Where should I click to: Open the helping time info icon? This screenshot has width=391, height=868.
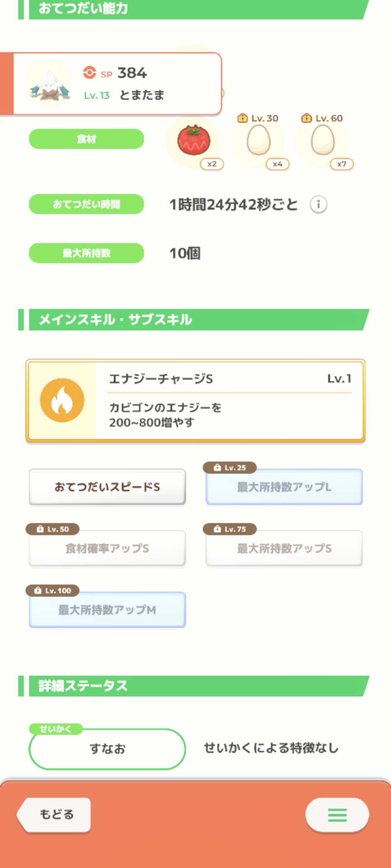pos(319,204)
